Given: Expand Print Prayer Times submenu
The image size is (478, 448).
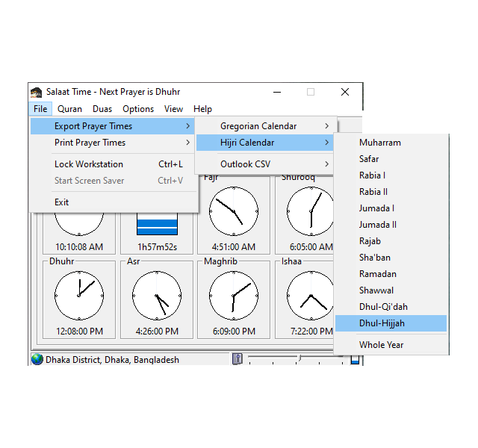Looking at the screenshot, I should (x=113, y=143).
